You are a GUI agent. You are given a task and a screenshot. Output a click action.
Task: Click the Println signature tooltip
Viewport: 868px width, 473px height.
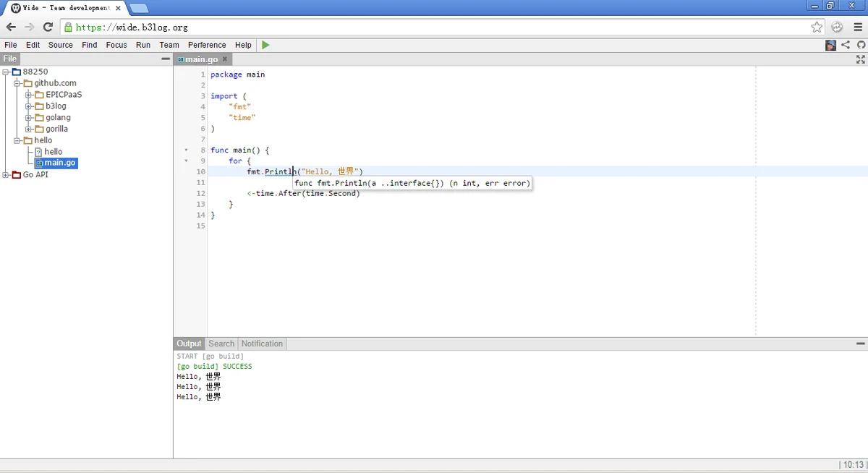(412, 183)
